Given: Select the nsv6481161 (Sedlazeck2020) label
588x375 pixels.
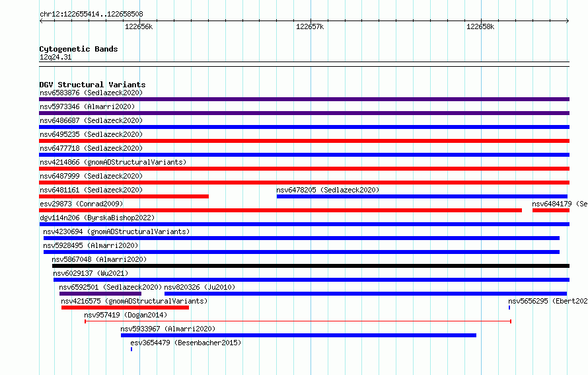Looking at the screenshot, I should pyautogui.click(x=91, y=190).
